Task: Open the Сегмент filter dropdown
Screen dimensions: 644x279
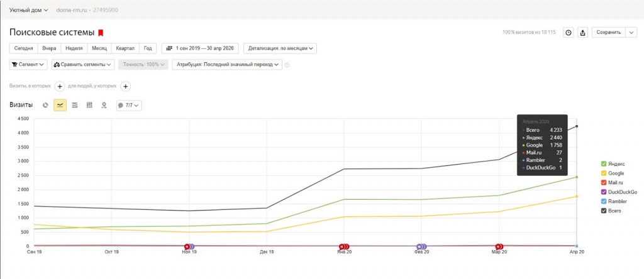Action: click(x=29, y=64)
